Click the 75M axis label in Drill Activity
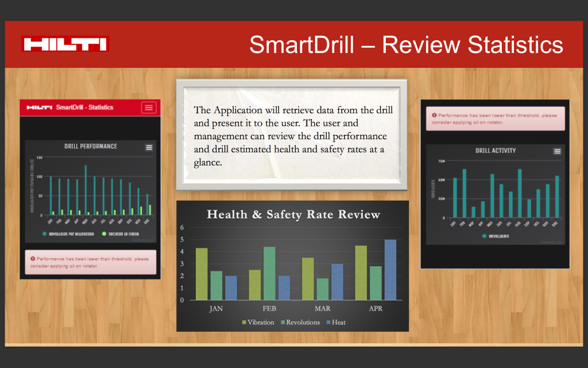588x368 pixels. point(442,161)
